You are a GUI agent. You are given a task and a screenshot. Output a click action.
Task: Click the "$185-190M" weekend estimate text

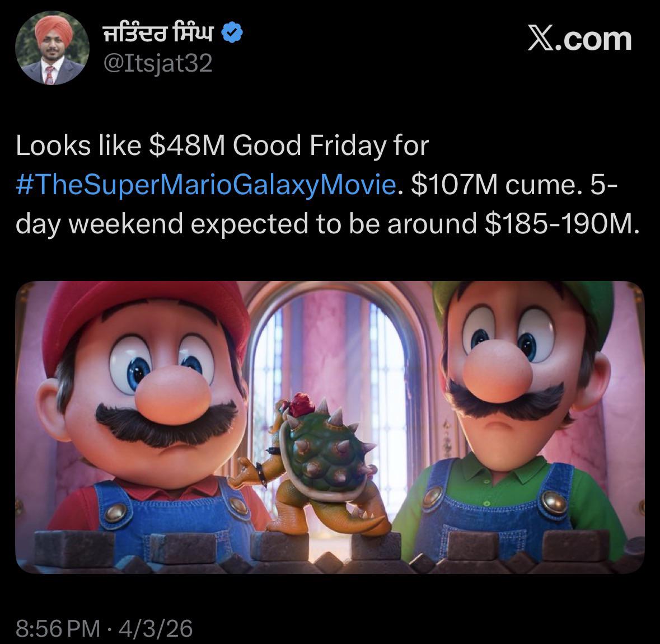point(560,223)
